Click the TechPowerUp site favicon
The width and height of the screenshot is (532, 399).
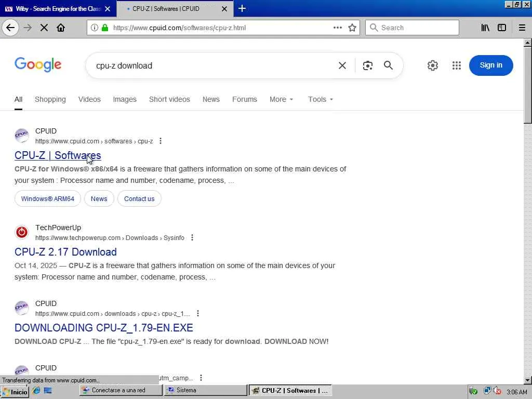point(22,232)
